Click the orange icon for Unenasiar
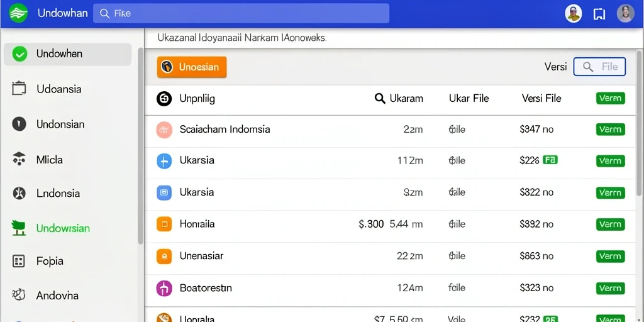Screen dimensions: 644x322 coord(164,257)
